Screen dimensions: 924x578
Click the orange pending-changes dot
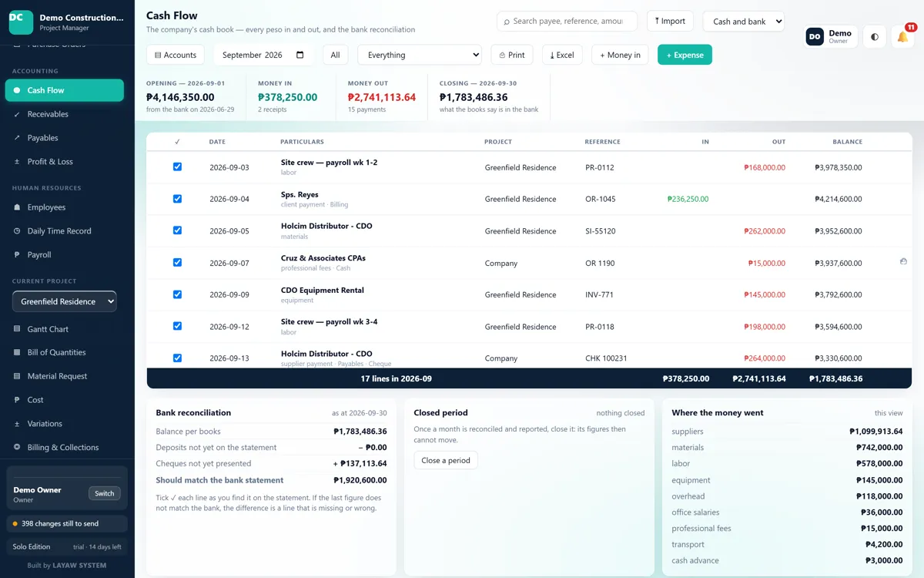(15, 524)
